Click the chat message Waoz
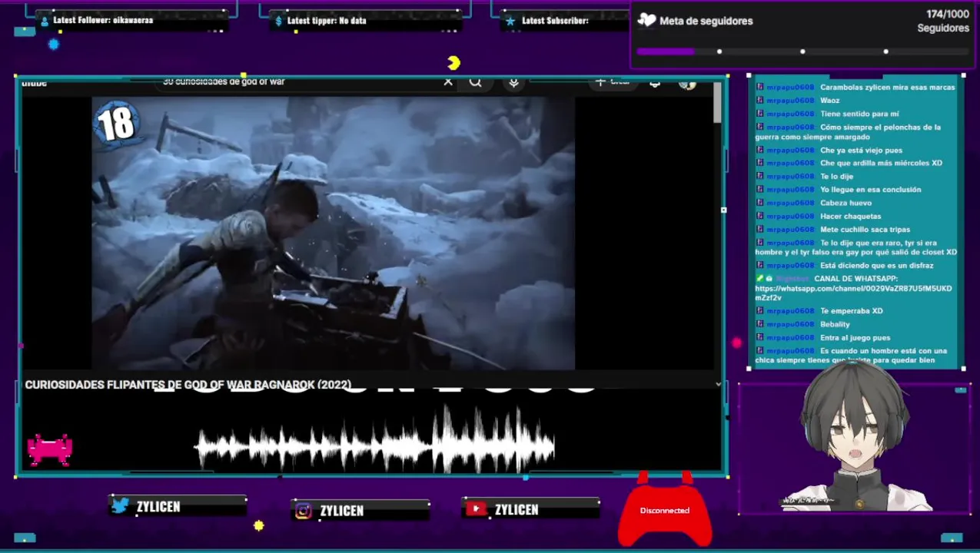 [x=830, y=100]
